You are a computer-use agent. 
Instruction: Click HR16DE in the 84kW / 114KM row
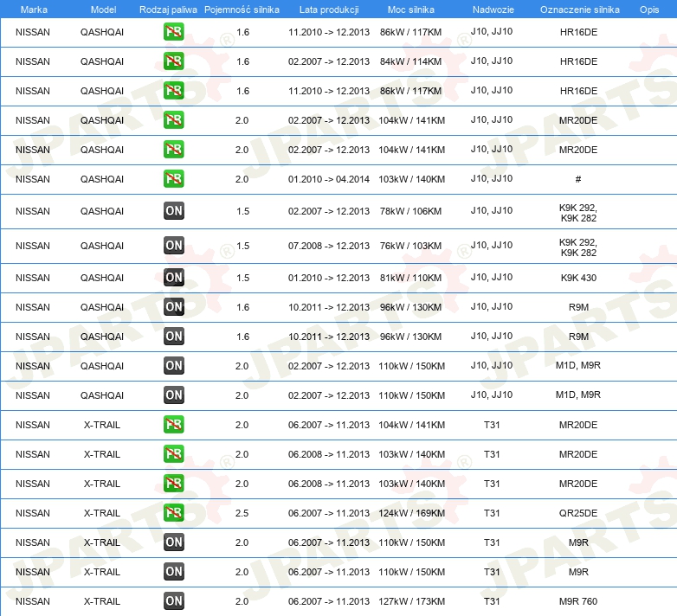pyautogui.click(x=578, y=61)
